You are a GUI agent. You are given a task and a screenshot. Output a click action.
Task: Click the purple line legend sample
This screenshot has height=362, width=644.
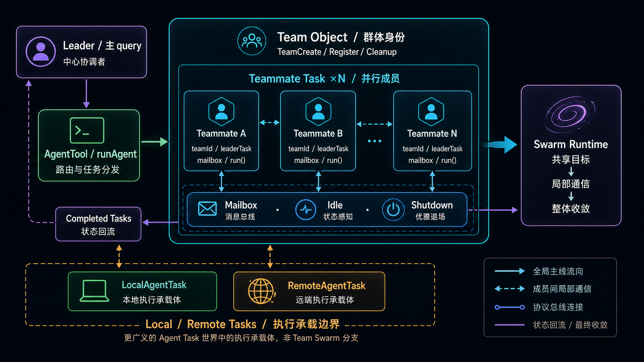tap(510, 325)
